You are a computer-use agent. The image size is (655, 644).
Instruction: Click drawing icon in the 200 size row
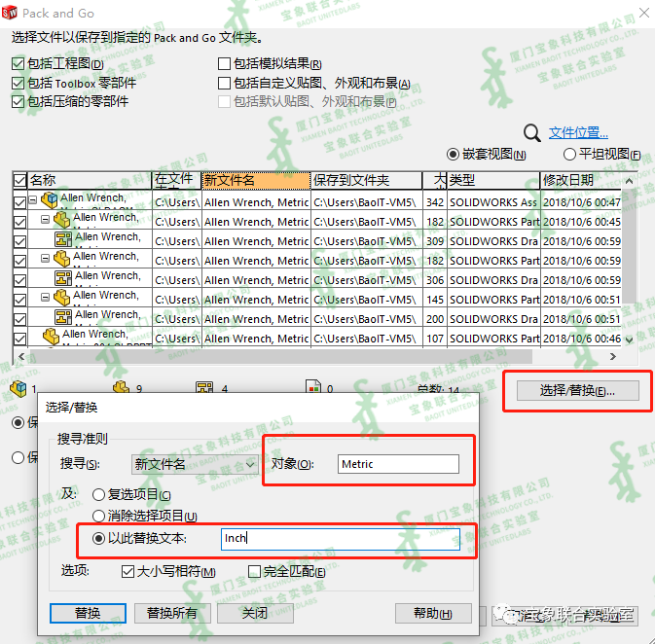pos(63,316)
